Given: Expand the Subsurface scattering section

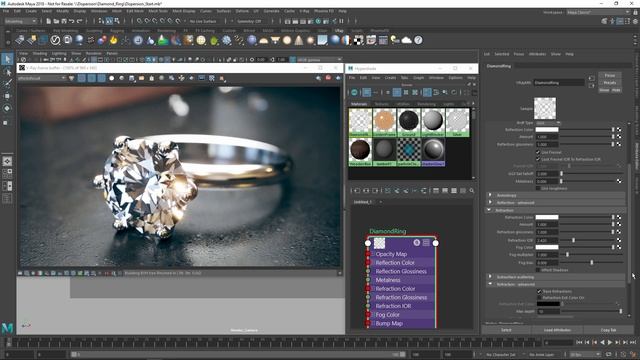Looking at the screenshot, I should [x=556, y=277].
